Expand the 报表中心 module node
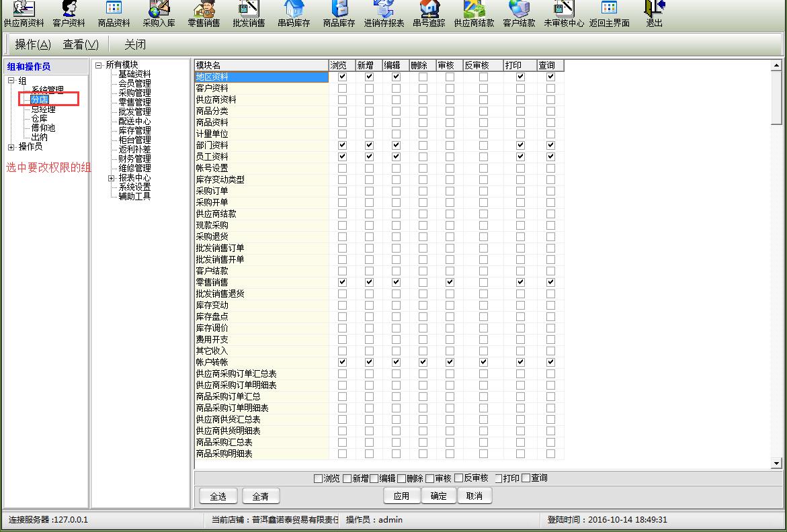Image resolution: width=787 pixels, height=532 pixels. [112, 179]
